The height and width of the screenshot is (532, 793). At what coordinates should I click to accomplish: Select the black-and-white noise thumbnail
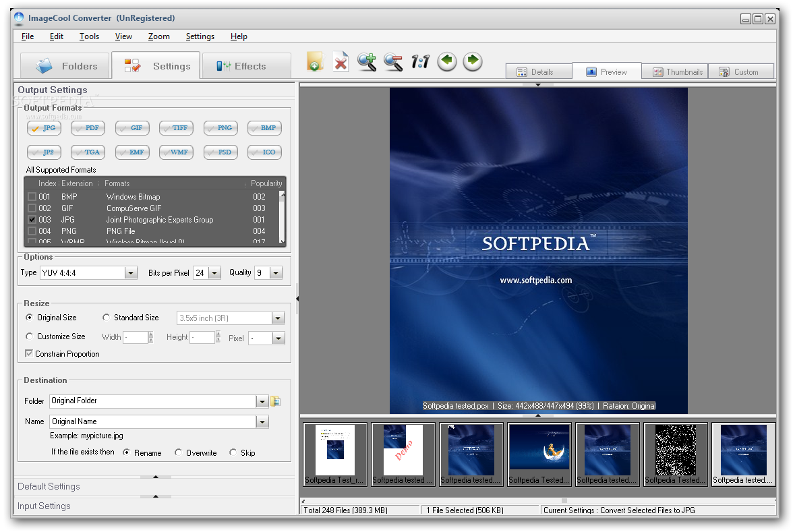(x=675, y=454)
